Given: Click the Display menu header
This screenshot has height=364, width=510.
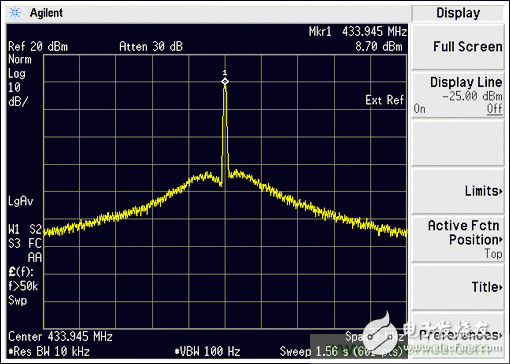Looking at the screenshot, I should click(x=458, y=13).
